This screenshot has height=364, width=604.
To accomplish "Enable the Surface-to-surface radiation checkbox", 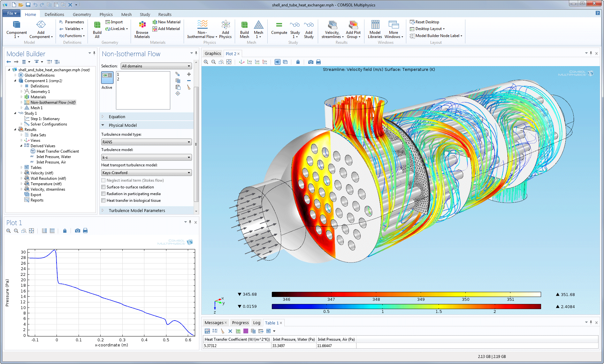I will (x=103, y=187).
